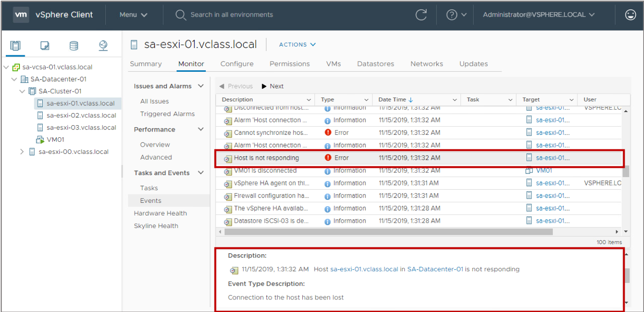Open Performance Advanced
Screen dimensions: 644x312
(x=156, y=157)
